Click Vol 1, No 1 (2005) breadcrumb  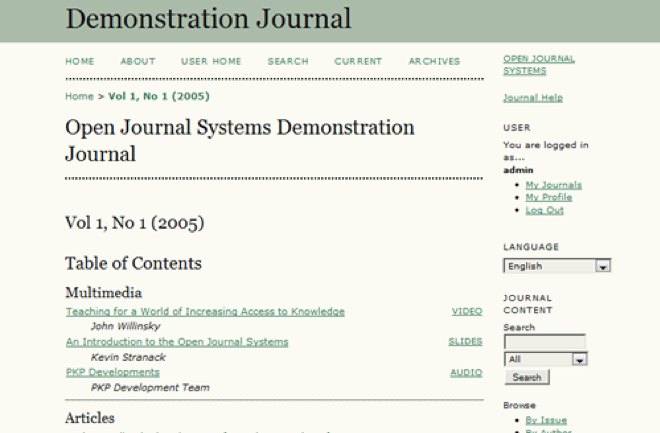click(157, 97)
